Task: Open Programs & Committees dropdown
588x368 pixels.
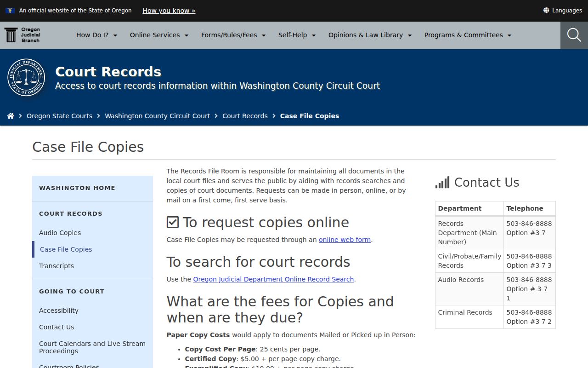Action: click(468, 35)
